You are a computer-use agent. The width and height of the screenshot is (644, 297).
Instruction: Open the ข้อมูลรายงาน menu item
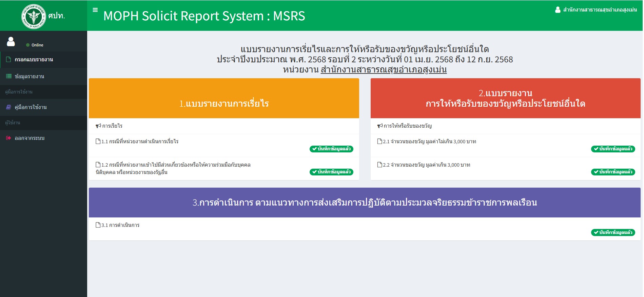coord(30,77)
